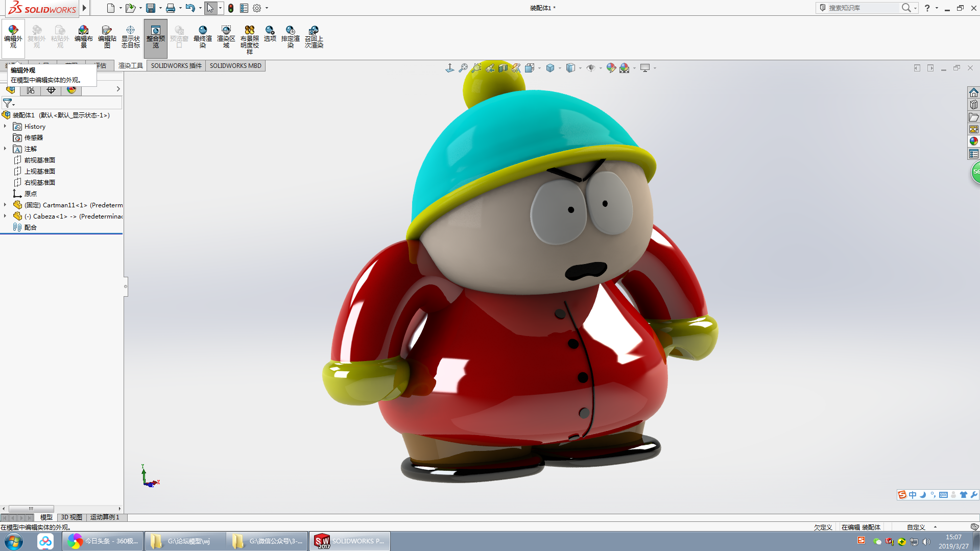Open the 运动算例 1 bottom tab

[105, 517]
